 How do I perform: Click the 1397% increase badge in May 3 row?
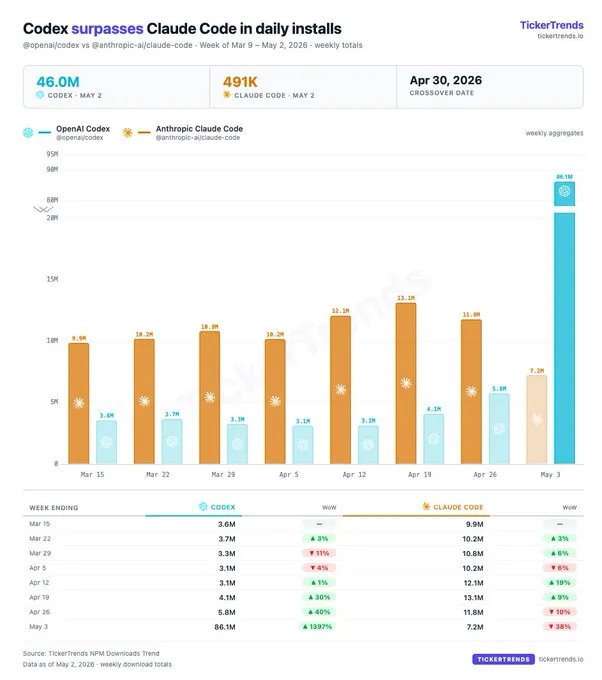point(317,627)
